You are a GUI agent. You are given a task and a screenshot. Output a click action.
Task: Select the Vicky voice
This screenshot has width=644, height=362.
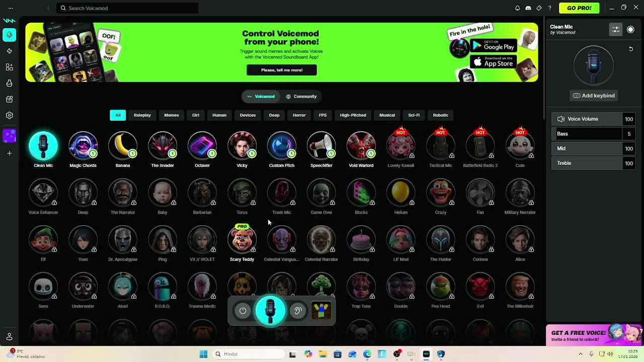point(242,146)
